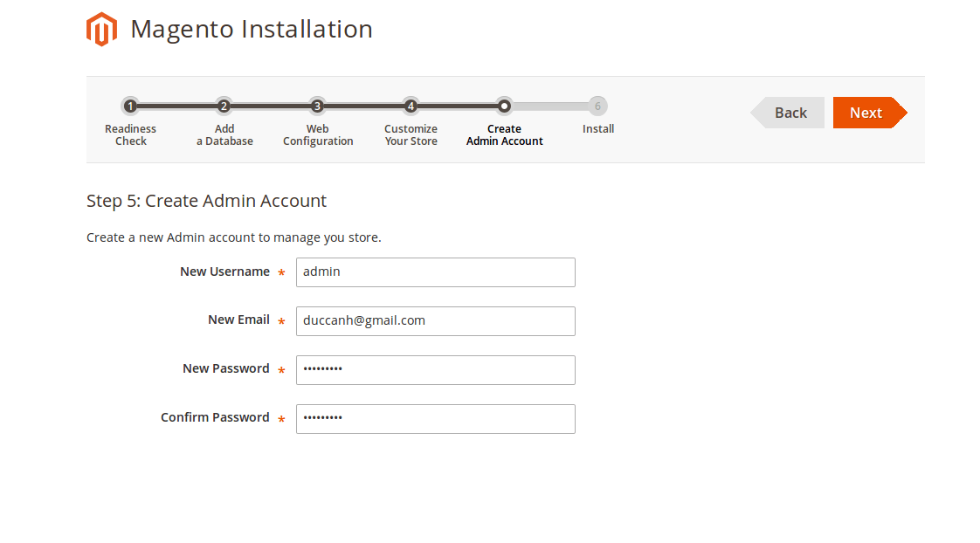Click the step 6 Install circle
980x543 pixels.
click(x=597, y=107)
